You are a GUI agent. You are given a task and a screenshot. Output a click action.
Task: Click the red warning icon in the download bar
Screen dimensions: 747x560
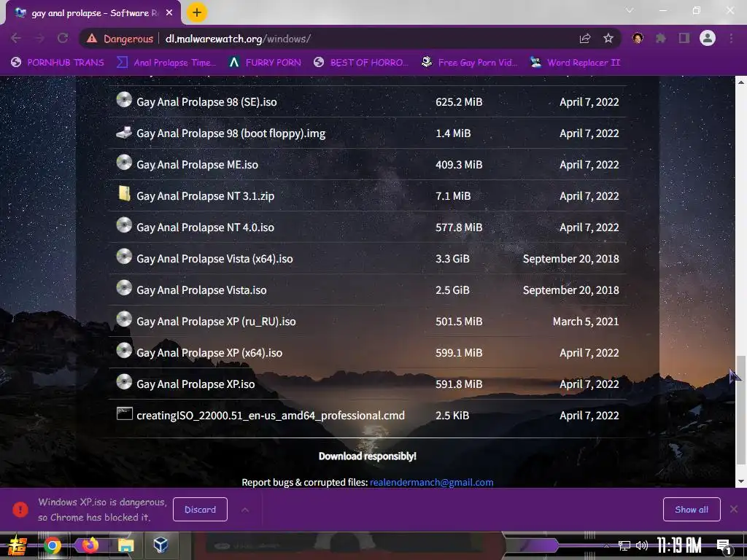click(20, 510)
